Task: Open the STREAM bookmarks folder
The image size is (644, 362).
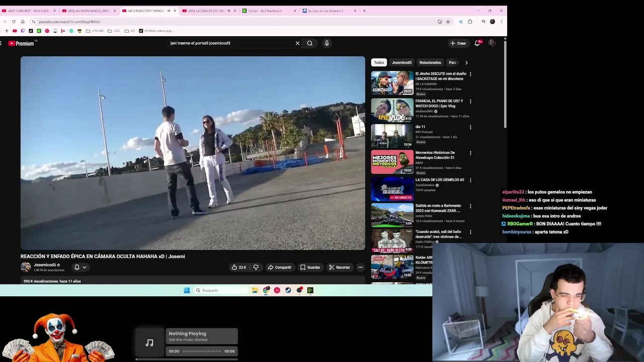Action: 95,31
